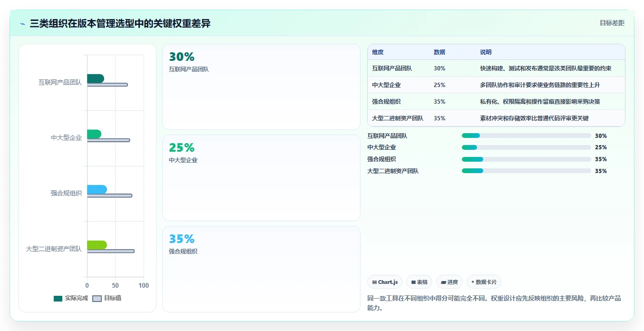644x331 pixels.
Task: Select the Chart.js tag chip
Action: (x=385, y=282)
